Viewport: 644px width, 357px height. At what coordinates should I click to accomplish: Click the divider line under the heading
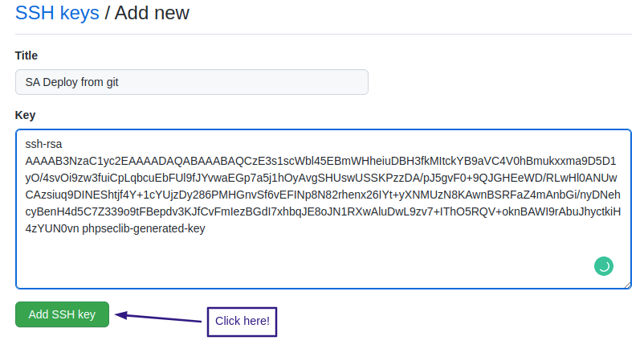(321, 34)
